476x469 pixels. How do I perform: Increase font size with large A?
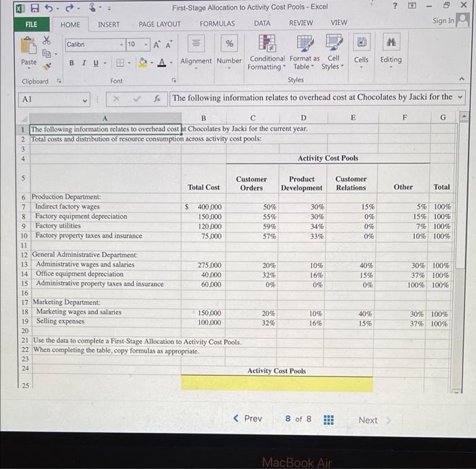156,45
